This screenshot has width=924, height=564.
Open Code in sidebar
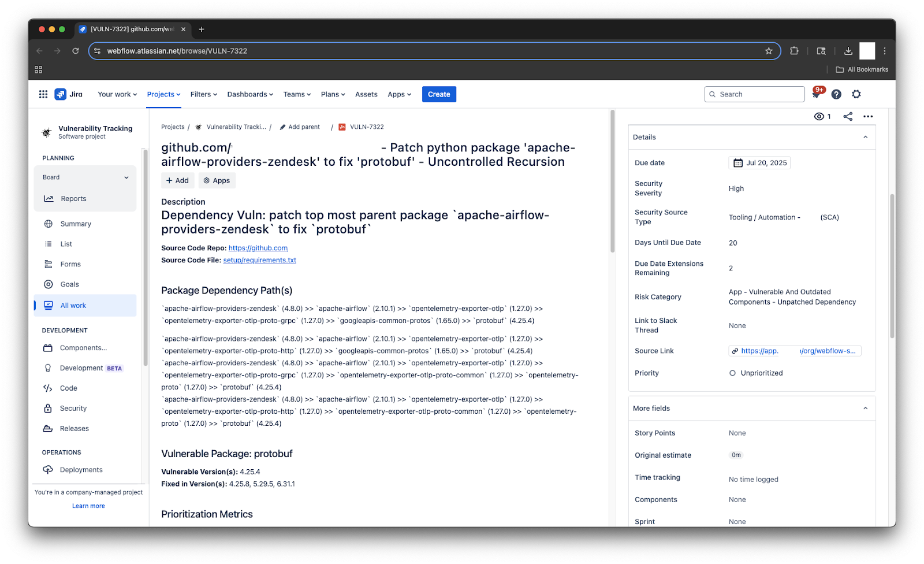pos(85,388)
